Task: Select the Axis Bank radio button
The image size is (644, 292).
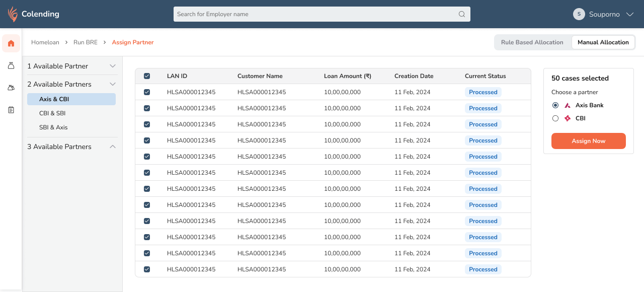Action: (555, 105)
